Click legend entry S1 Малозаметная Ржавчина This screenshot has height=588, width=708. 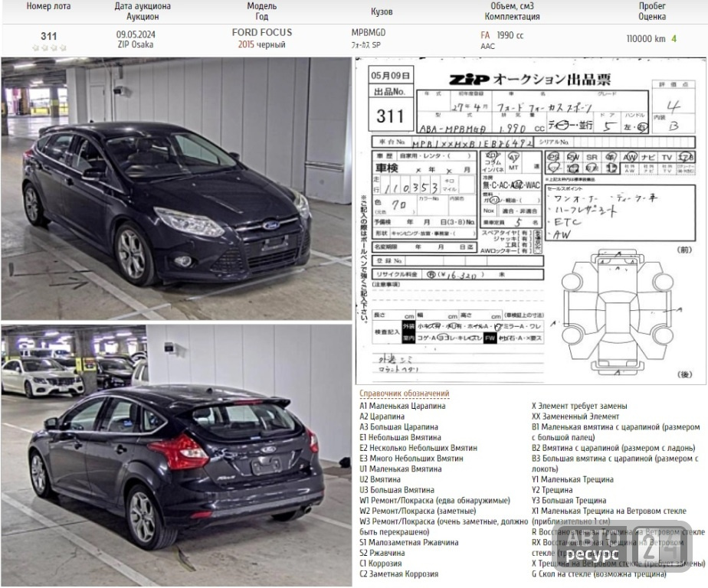pos(408,542)
